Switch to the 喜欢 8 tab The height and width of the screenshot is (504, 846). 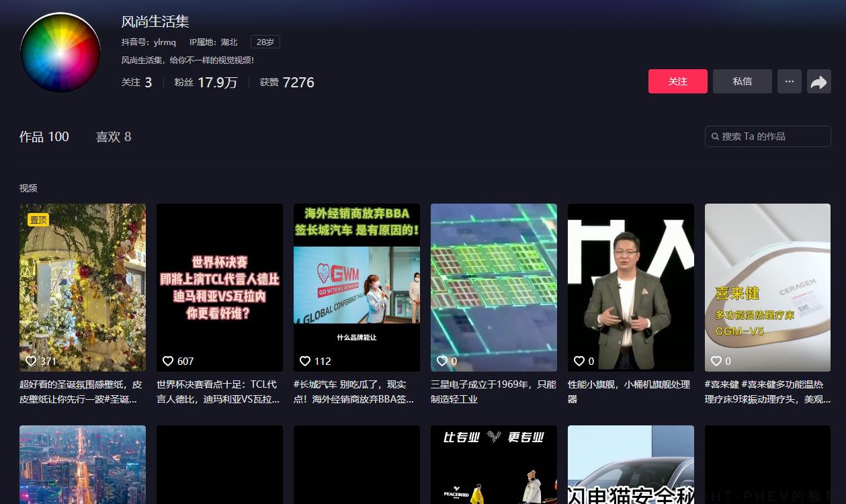[x=114, y=137]
